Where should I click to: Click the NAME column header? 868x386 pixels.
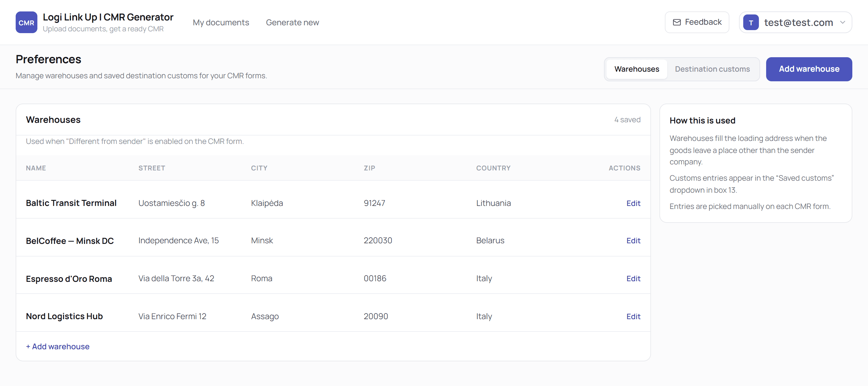click(x=36, y=168)
